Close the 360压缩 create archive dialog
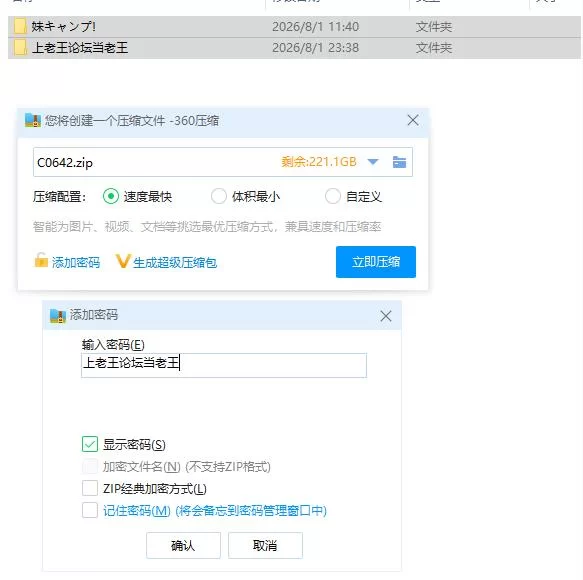583x580 pixels. pos(413,120)
